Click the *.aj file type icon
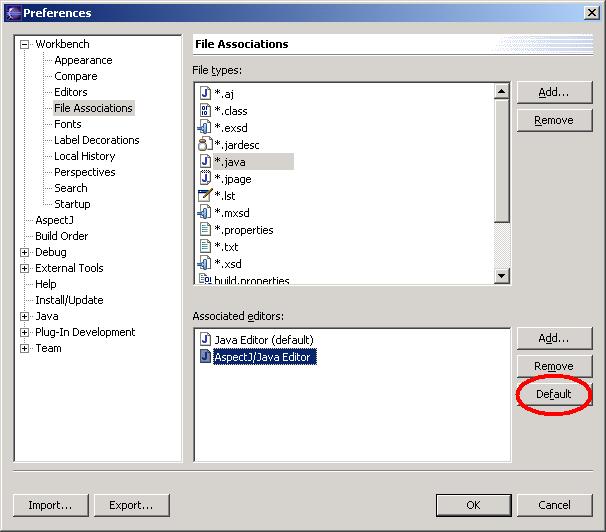 (x=205, y=93)
